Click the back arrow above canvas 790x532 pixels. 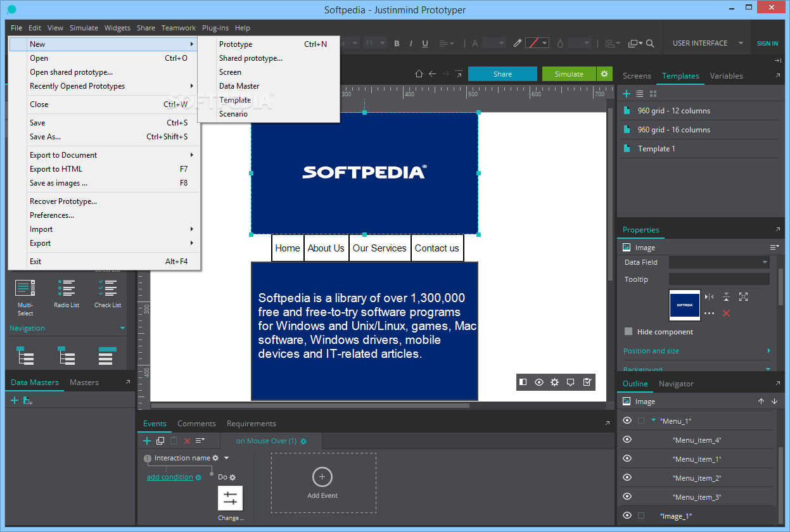pyautogui.click(x=432, y=74)
